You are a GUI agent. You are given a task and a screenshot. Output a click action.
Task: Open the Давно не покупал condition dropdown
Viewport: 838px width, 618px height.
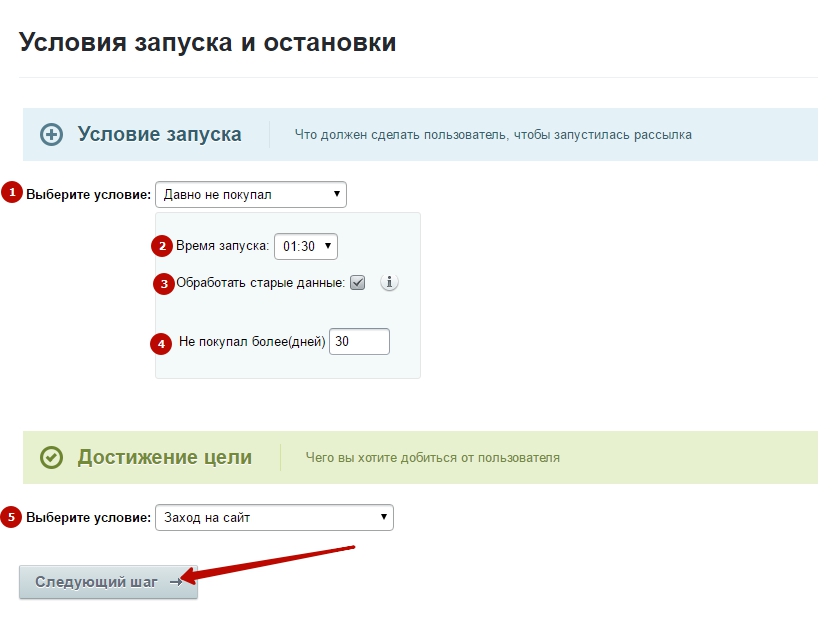(x=251, y=195)
